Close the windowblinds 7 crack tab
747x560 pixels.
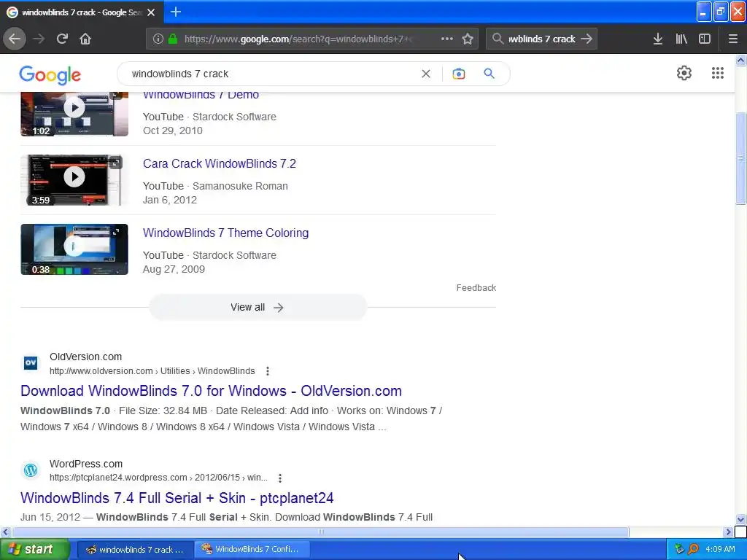point(151,12)
